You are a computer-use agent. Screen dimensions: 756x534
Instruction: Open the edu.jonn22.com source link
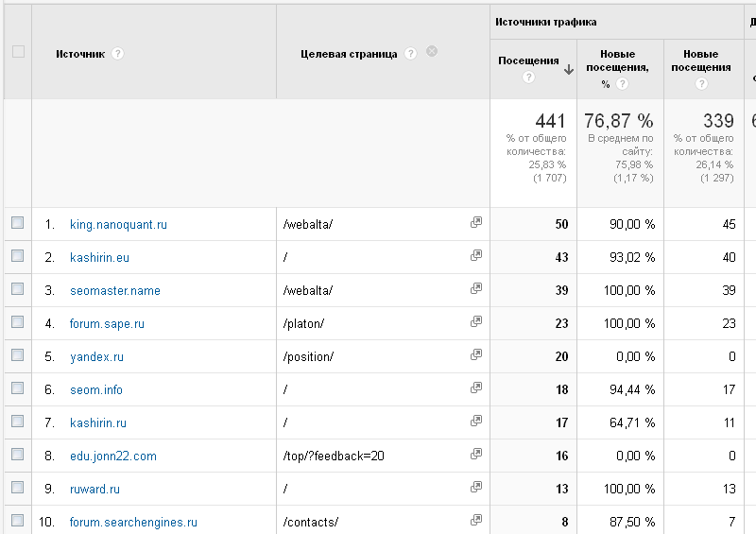pyautogui.click(x=113, y=456)
